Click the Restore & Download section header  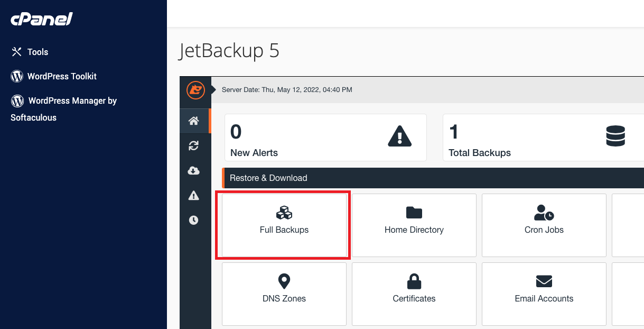point(433,178)
